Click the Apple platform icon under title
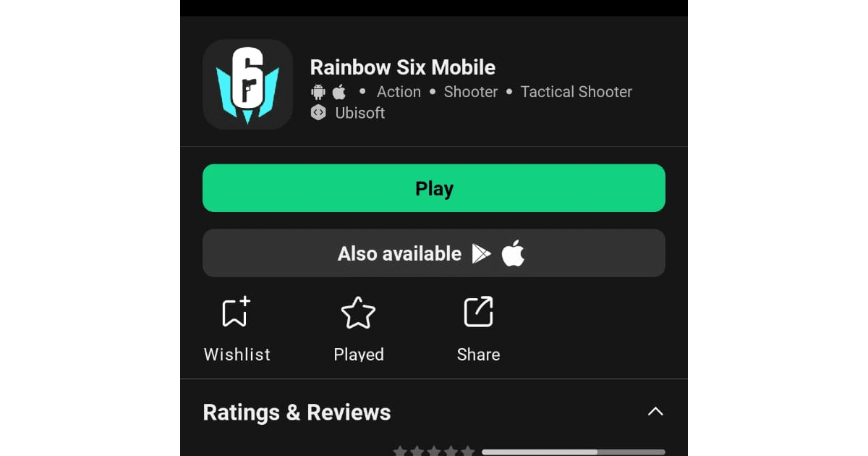This screenshot has height=456, width=868. (339, 92)
